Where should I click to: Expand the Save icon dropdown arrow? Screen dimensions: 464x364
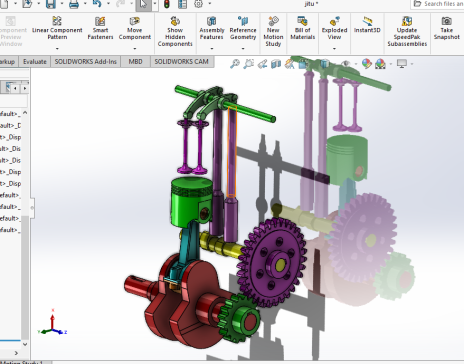pos(62,3)
